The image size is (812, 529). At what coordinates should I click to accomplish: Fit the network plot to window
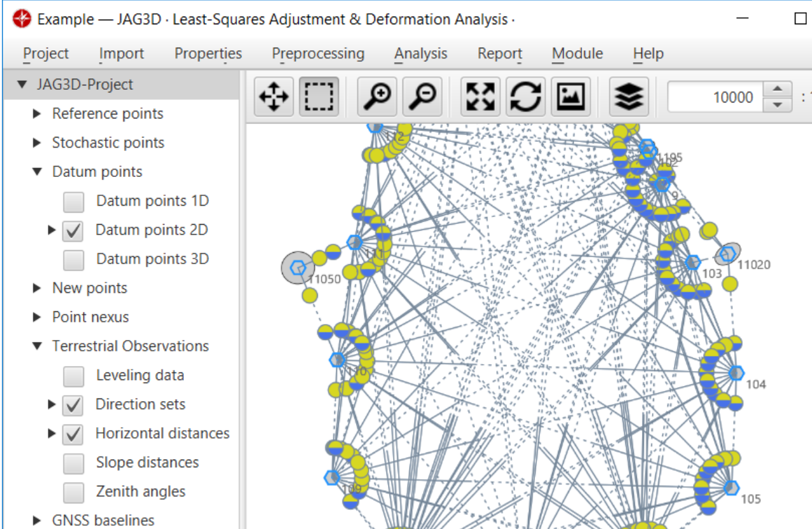481,97
